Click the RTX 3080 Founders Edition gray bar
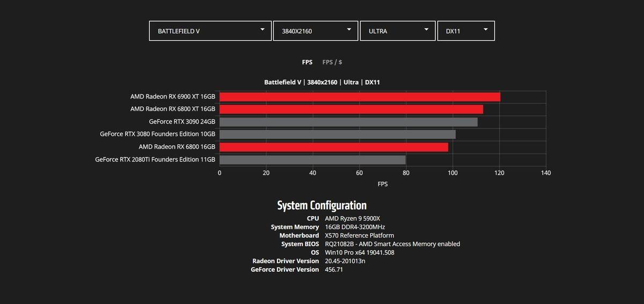644x304 pixels. pyautogui.click(x=338, y=134)
